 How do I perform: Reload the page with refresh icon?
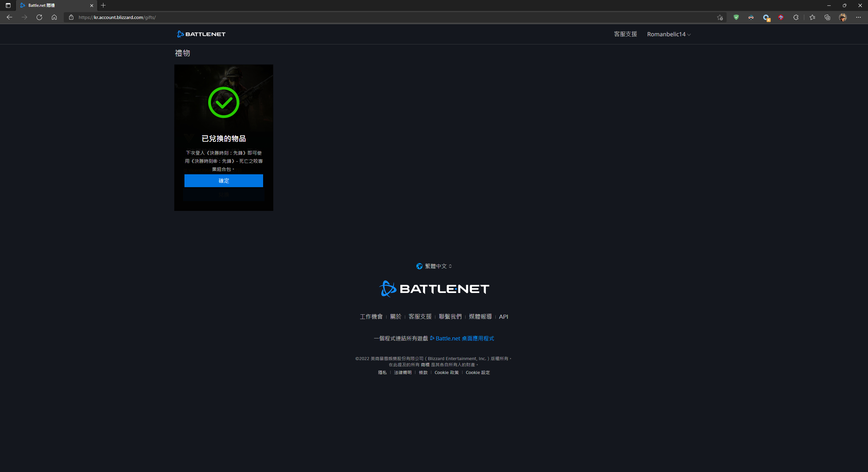tap(39, 17)
